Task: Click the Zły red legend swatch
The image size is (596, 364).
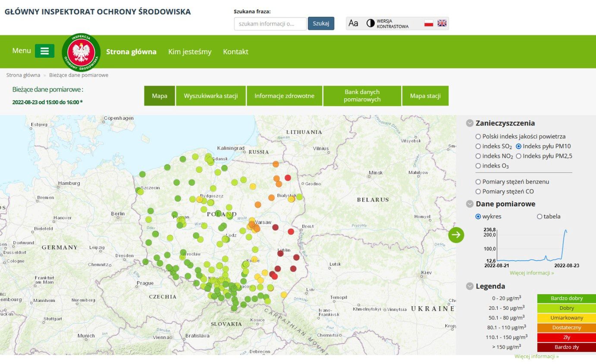Action: click(567, 337)
